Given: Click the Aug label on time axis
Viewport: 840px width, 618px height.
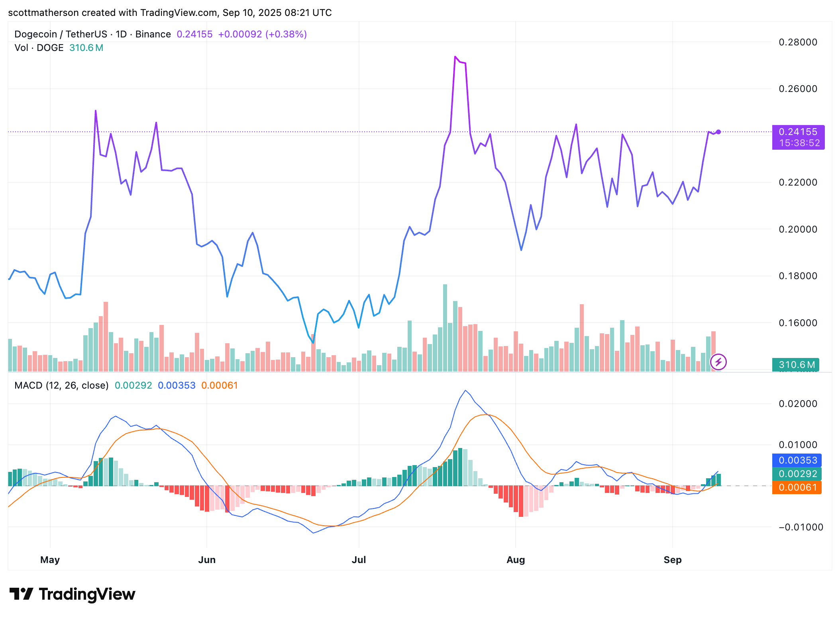Looking at the screenshot, I should (515, 560).
